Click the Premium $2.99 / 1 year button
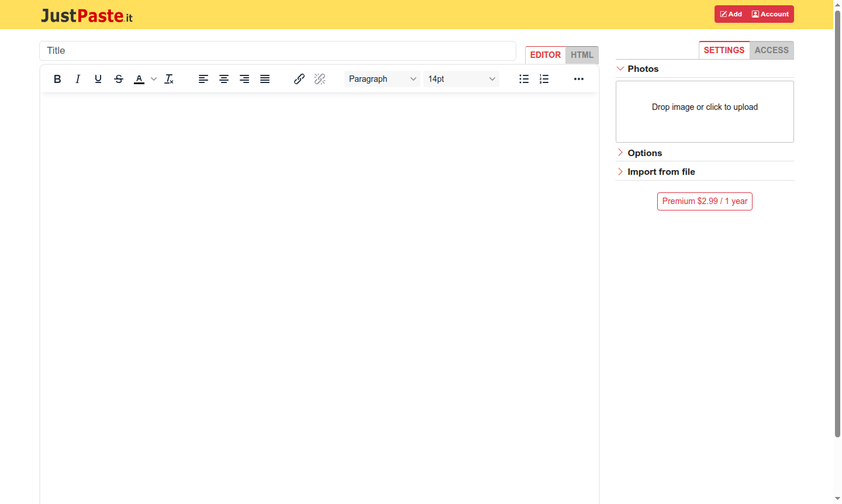842x504 pixels. [704, 201]
